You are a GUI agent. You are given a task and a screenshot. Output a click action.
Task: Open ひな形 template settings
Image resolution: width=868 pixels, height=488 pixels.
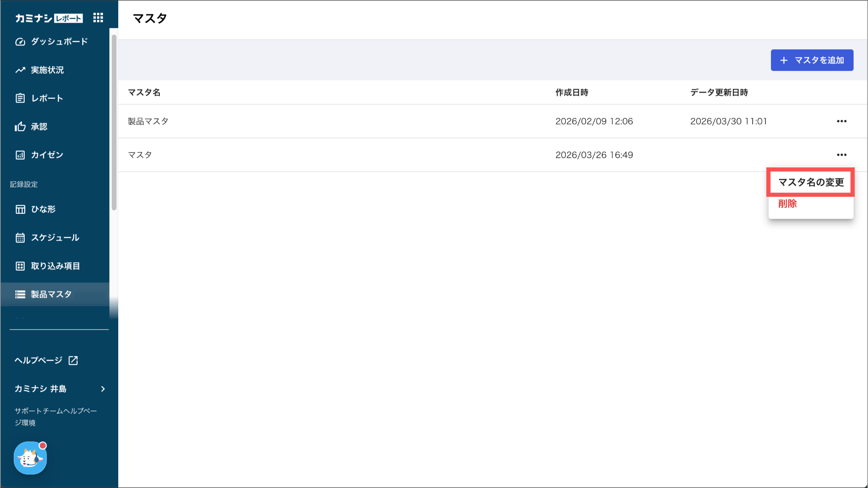(x=43, y=209)
